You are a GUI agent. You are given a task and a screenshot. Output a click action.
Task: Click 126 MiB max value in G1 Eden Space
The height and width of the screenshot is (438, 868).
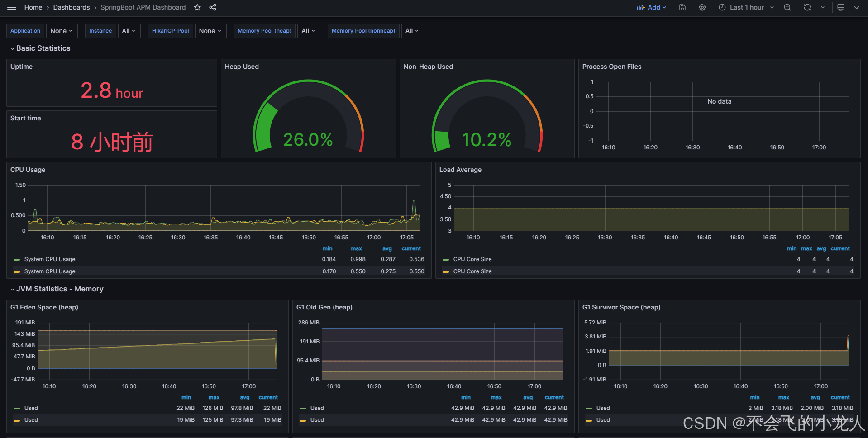click(x=213, y=408)
